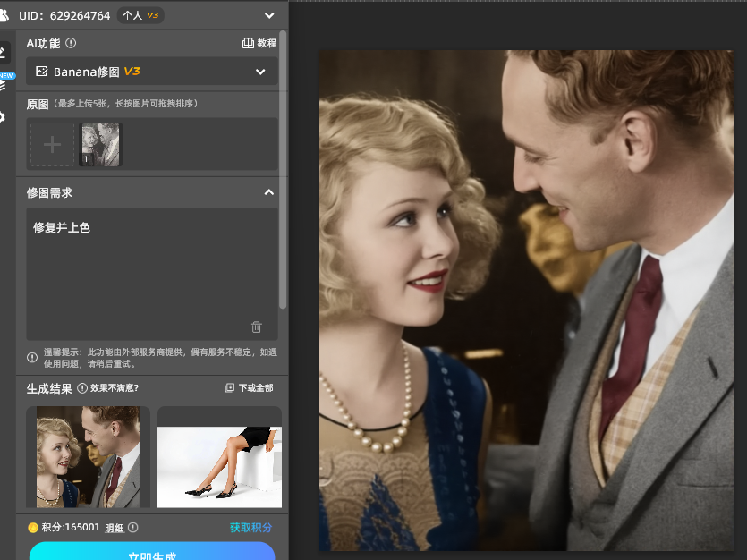Viewport: 747px width, 560px height.
Task: Click the user avatar icon beside UID
Action: coord(4,15)
